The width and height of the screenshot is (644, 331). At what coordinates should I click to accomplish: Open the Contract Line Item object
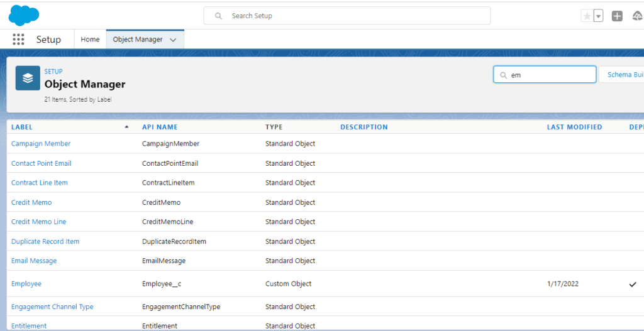(40, 183)
